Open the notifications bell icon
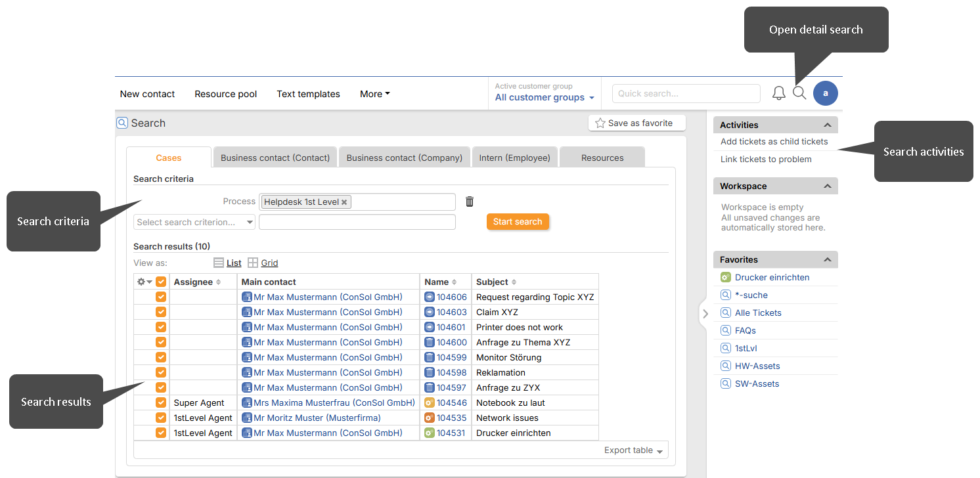 coord(778,93)
